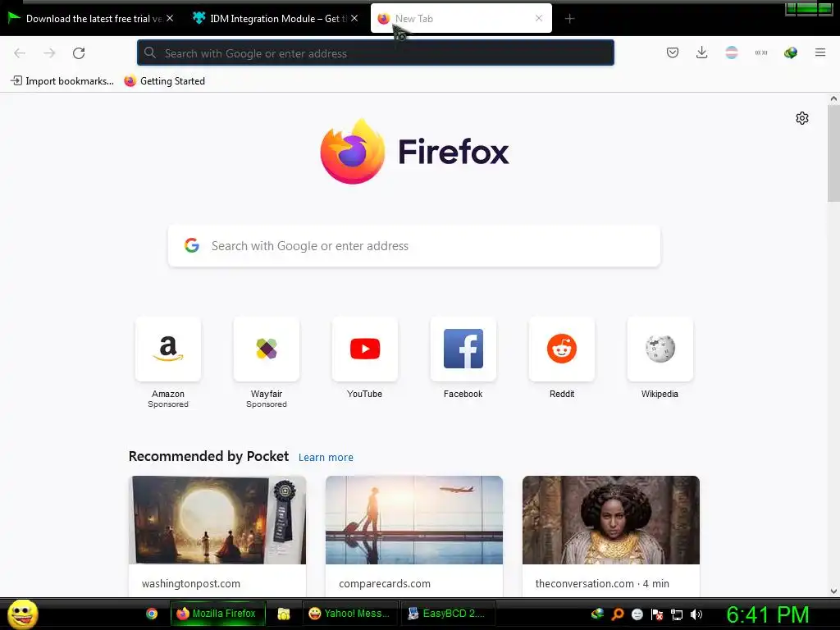Open the Downloads panel
This screenshot has height=630, width=840.
(702, 52)
